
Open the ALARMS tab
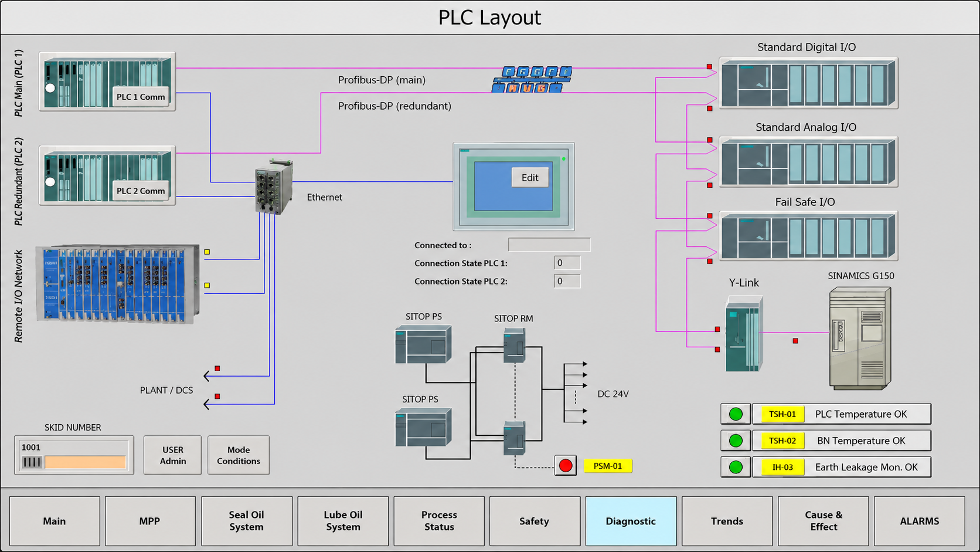point(920,521)
